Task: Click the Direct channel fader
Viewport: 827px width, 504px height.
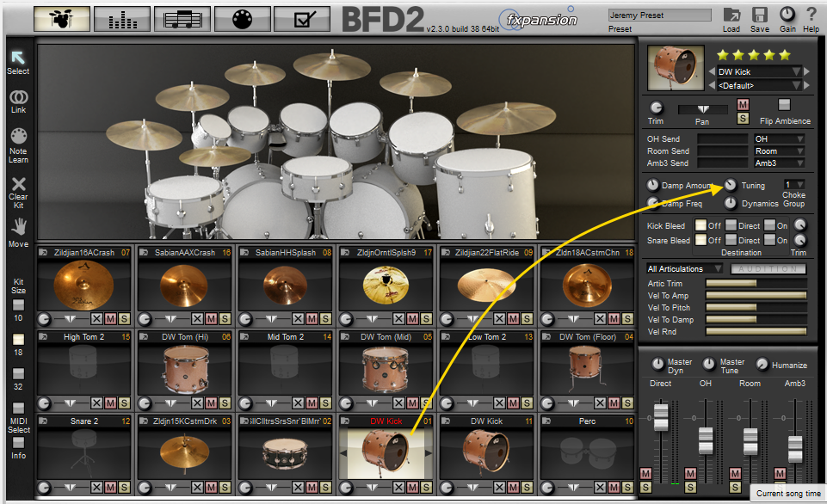Action: pyautogui.click(x=661, y=417)
